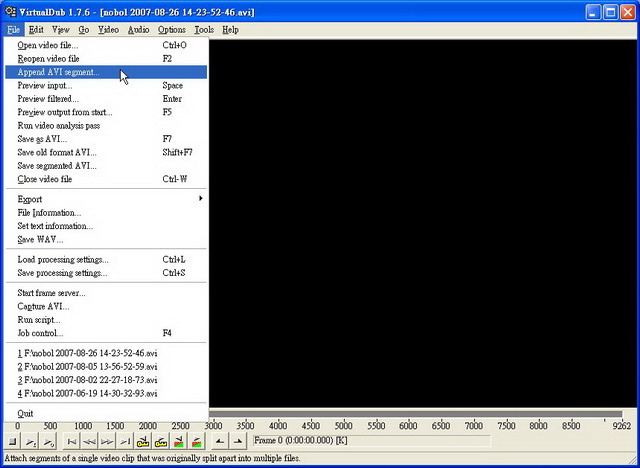The image size is (640, 468).
Task: Choose Start frame server
Action: tap(106, 293)
